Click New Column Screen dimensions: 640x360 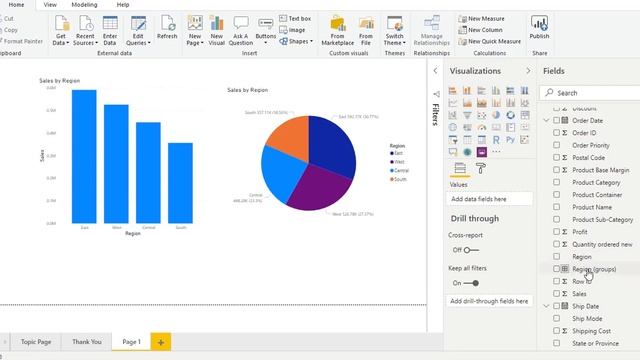click(480, 30)
